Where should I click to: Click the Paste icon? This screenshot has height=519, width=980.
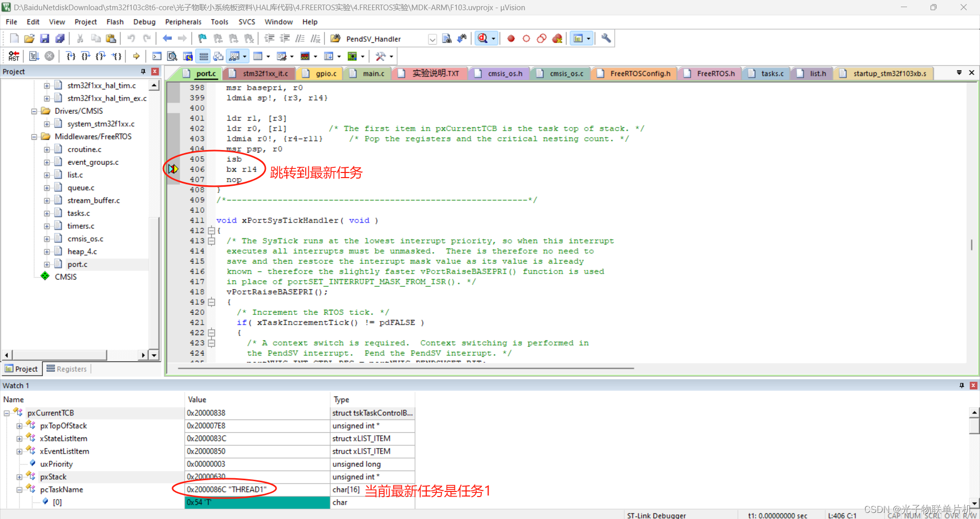111,39
